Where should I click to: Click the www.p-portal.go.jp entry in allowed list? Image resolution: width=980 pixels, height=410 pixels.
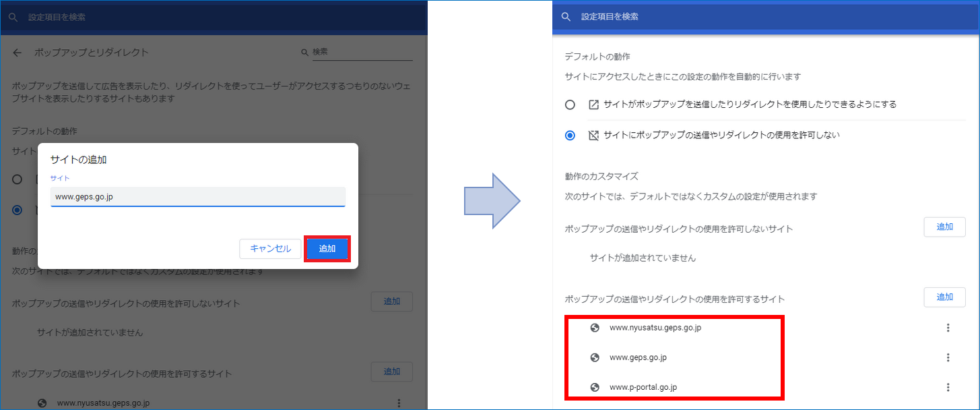[643, 387]
